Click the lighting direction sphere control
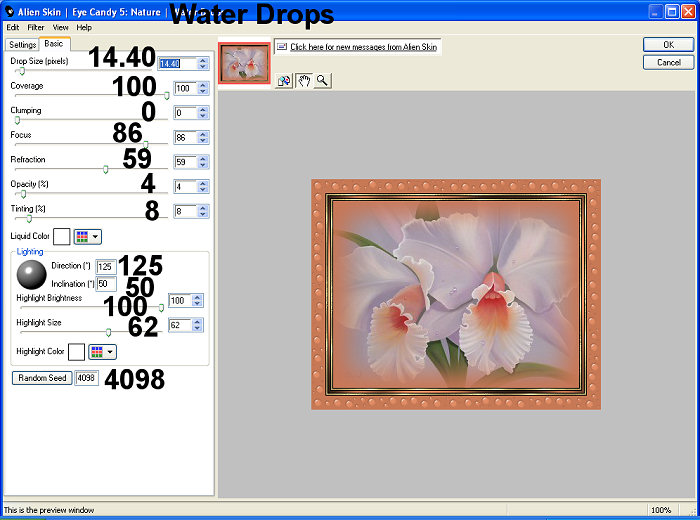 pyautogui.click(x=31, y=275)
